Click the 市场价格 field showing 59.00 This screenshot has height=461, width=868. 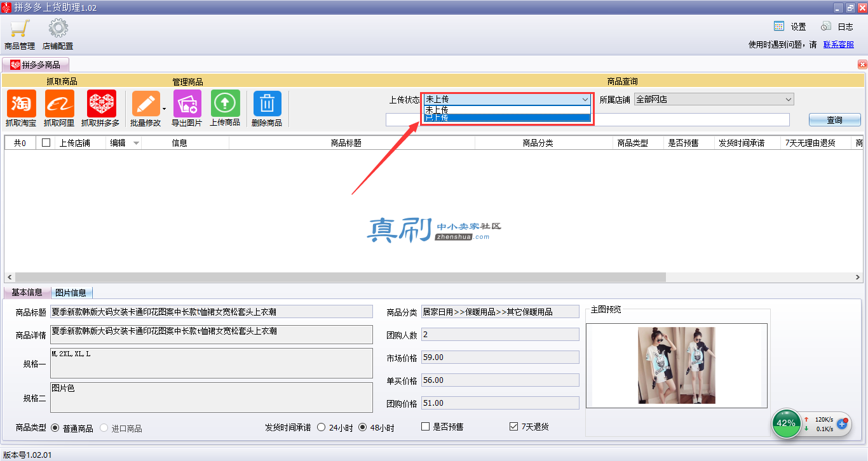[x=500, y=357]
